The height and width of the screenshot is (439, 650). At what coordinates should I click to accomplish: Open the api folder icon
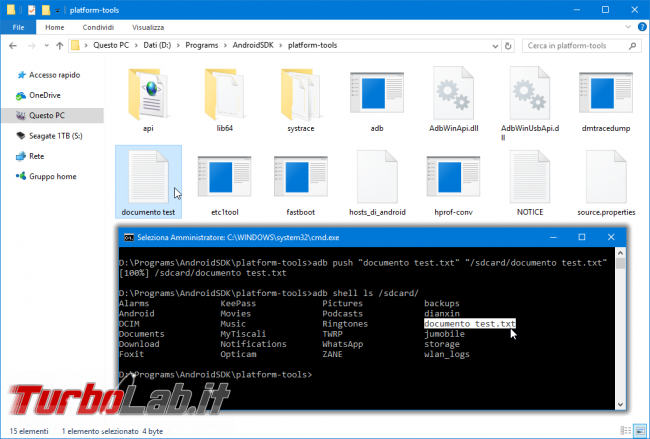point(148,95)
